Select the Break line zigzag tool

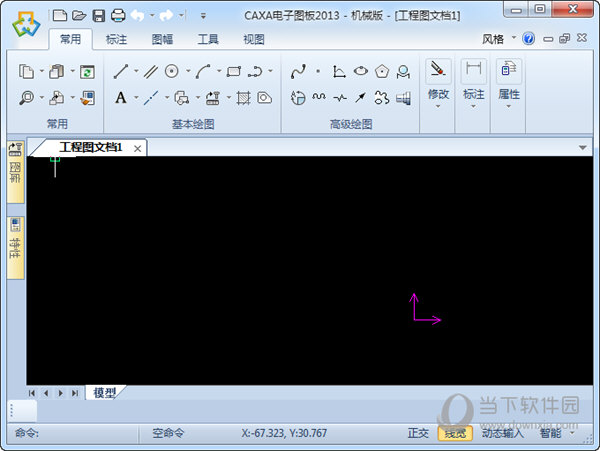click(x=340, y=98)
